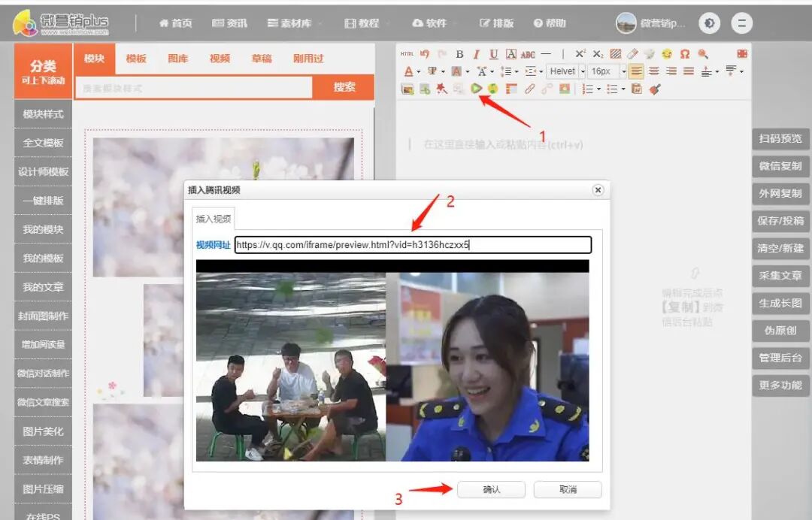The image size is (812, 520).
Task: Apply strikethrough ABC formatting
Action: (x=528, y=54)
